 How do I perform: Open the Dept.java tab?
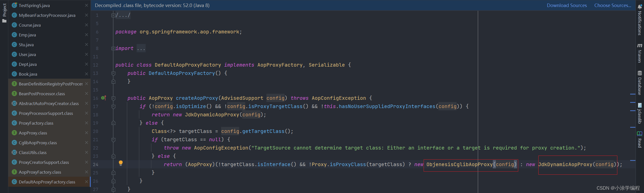tap(28, 64)
